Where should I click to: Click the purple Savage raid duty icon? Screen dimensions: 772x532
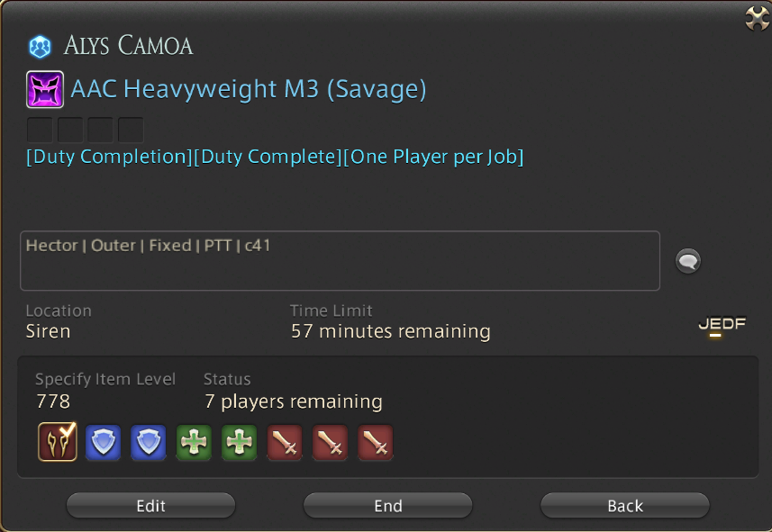click(45, 89)
